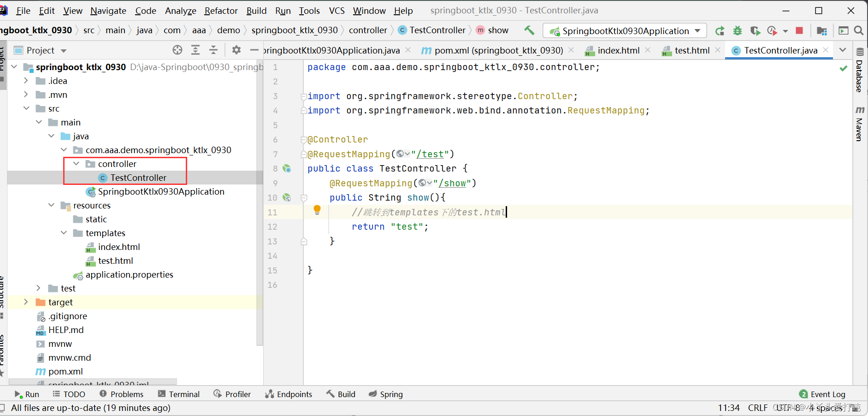Click the Search Everywhere magnifier icon
868x416 pixels.
point(858,30)
